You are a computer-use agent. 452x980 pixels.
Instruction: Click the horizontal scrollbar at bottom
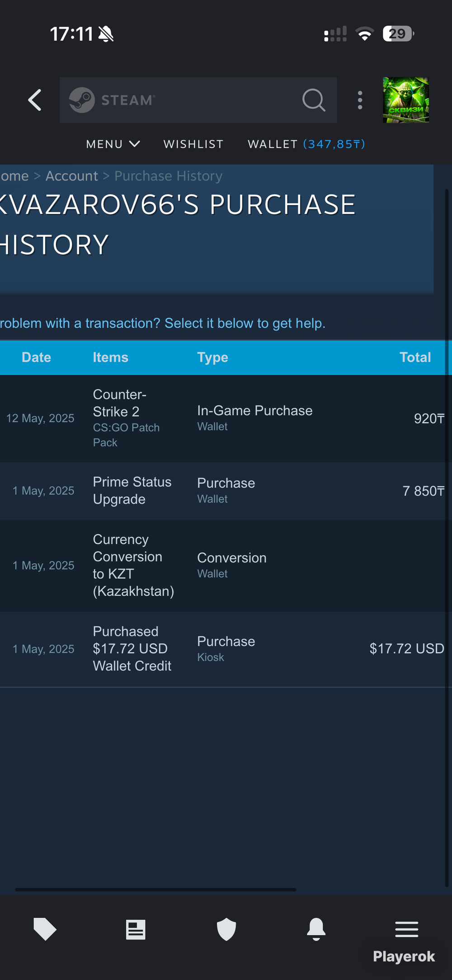pos(155,889)
